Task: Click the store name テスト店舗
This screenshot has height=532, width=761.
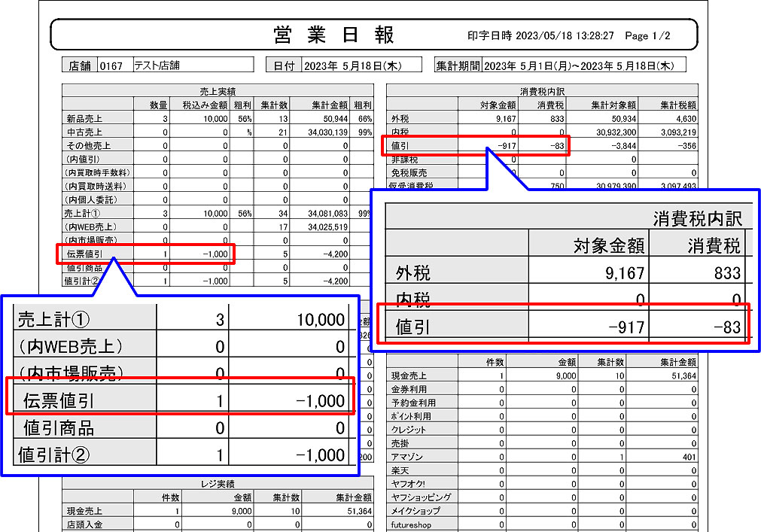Action: pyautogui.click(x=157, y=65)
